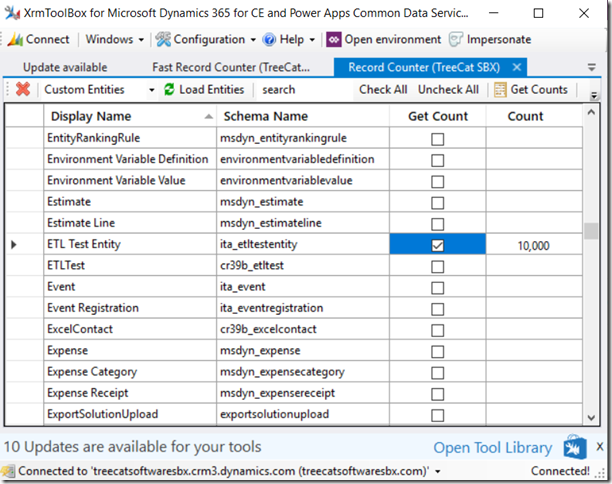Click into the search field
This screenshot has width=612, height=484.
pos(302,89)
